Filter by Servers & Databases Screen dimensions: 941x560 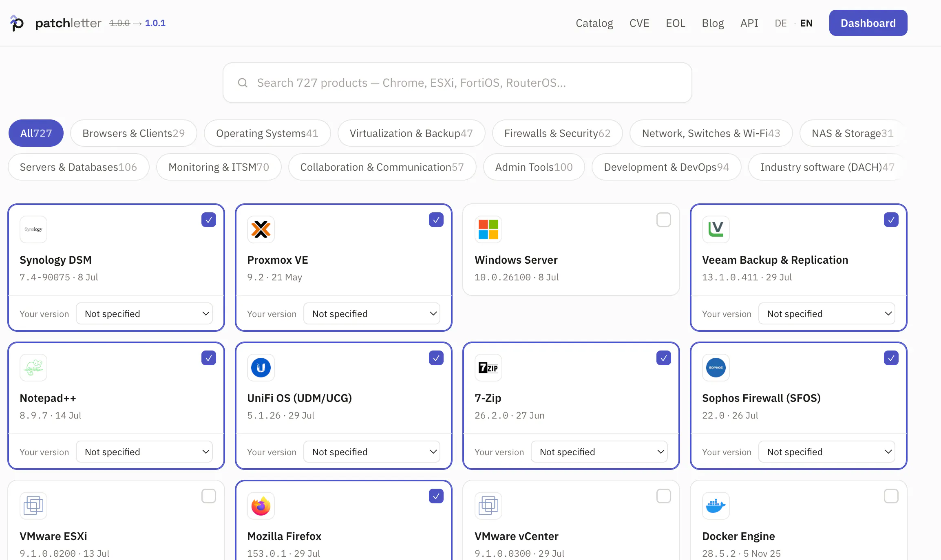tap(78, 167)
